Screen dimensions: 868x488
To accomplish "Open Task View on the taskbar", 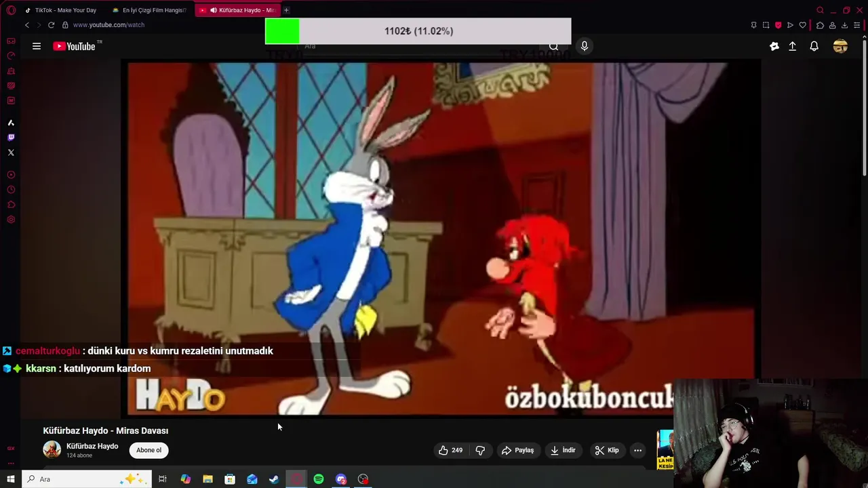I will pyautogui.click(x=163, y=479).
